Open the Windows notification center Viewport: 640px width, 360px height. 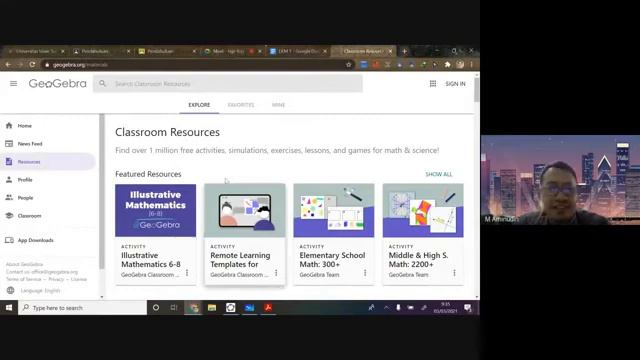click(x=468, y=308)
